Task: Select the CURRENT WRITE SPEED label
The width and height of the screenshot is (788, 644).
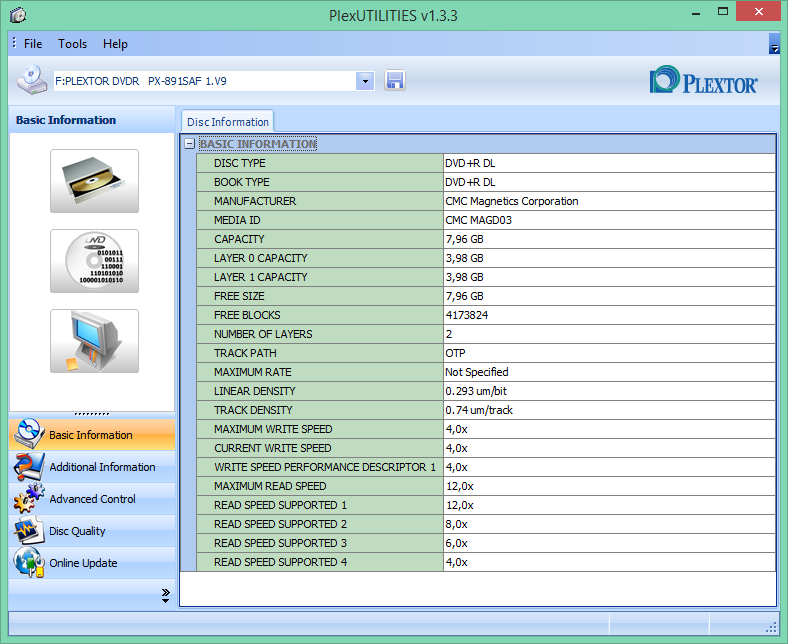Action: tap(272, 448)
